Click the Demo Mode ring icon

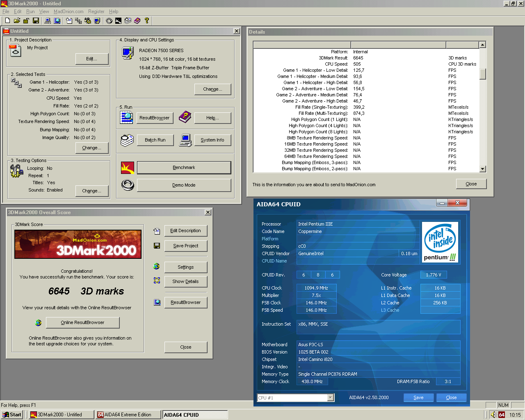pos(128,185)
